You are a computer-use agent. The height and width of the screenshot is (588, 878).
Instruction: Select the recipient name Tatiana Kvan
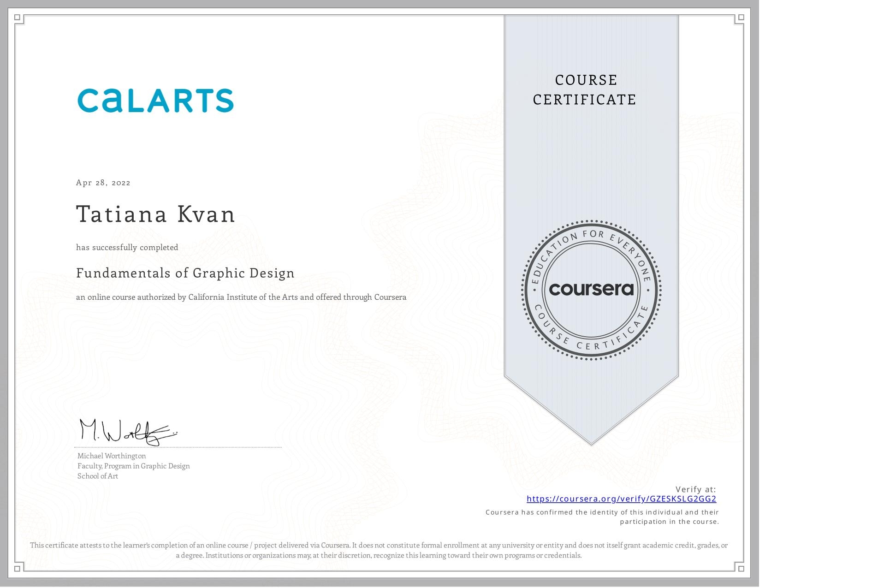(155, 214)
